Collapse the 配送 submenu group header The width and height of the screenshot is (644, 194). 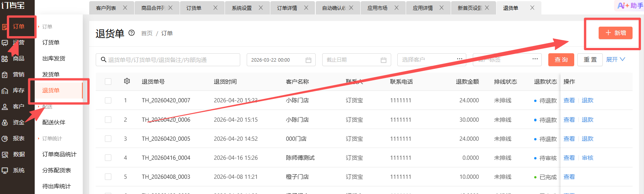47,107
